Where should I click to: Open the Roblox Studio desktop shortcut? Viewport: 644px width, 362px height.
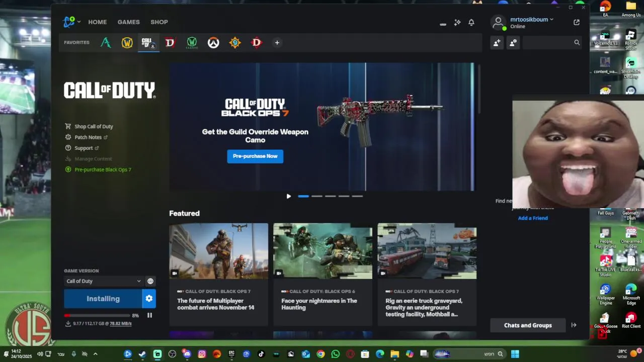(x=631, y=40)
